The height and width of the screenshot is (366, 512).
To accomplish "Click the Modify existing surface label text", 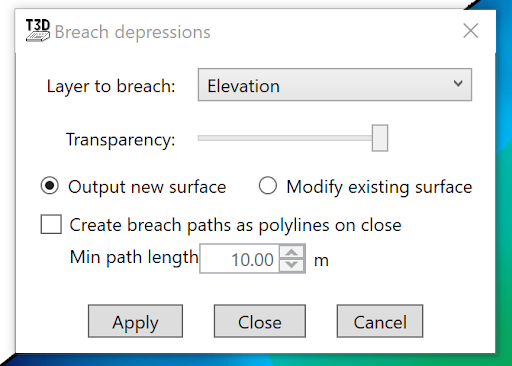I will pos(379,187).
